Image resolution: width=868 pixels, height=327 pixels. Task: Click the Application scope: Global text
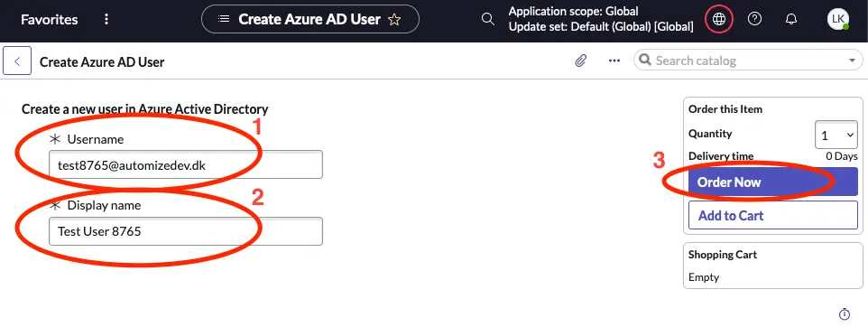(x=573, y=11)
